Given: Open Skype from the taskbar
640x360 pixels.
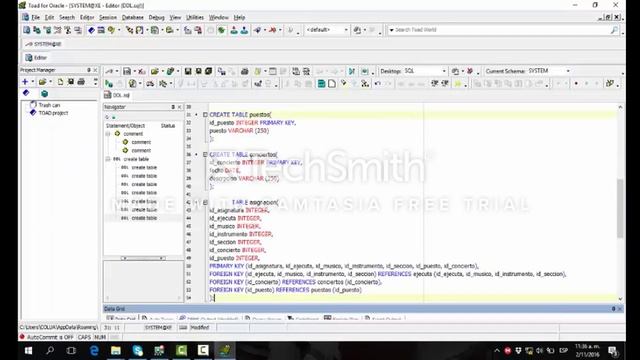Looking at the screenshot, I should pos(138,351).
